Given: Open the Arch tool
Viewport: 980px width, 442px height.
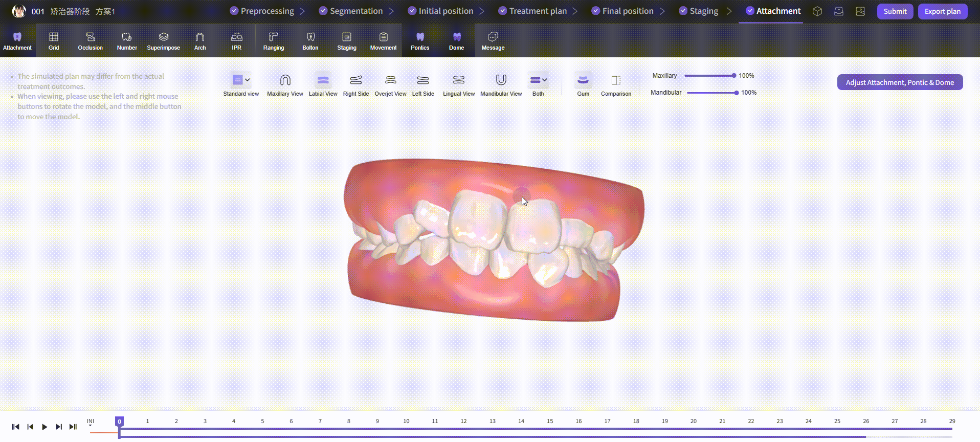Looking at the screenshot, I should 200,40.
